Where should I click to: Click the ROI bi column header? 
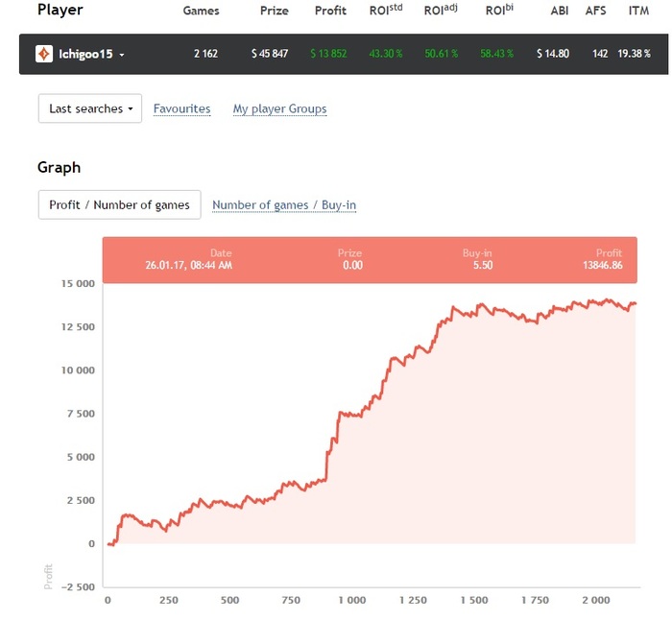(x=499, y=10)
